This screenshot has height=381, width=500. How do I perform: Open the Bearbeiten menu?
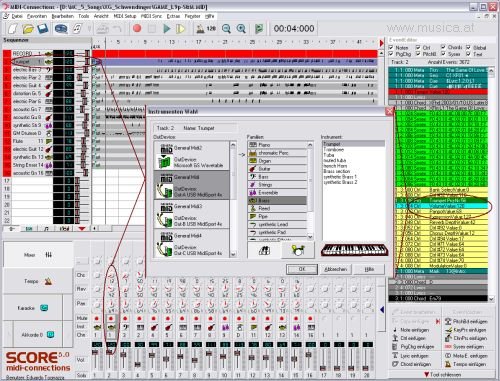pyautogui.click(x=63, y=16)
